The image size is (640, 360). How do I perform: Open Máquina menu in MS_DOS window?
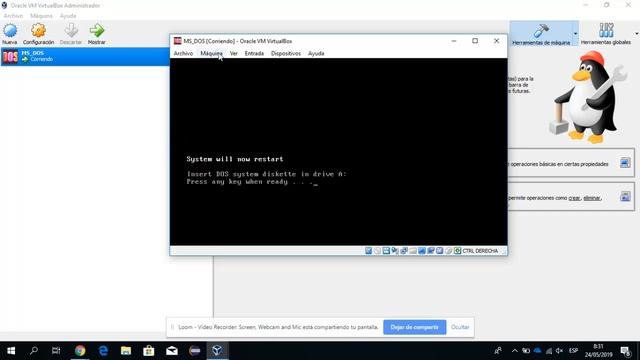(211, 53)
